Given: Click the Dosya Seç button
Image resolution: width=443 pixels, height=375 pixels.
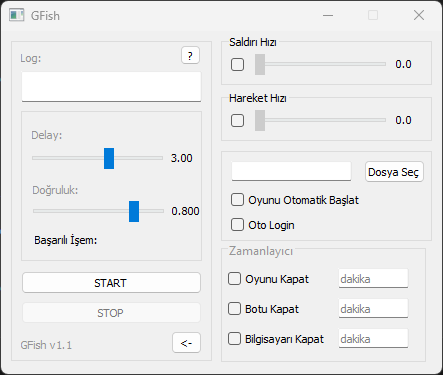Looking at the screenshot, I should coord(394,172).
